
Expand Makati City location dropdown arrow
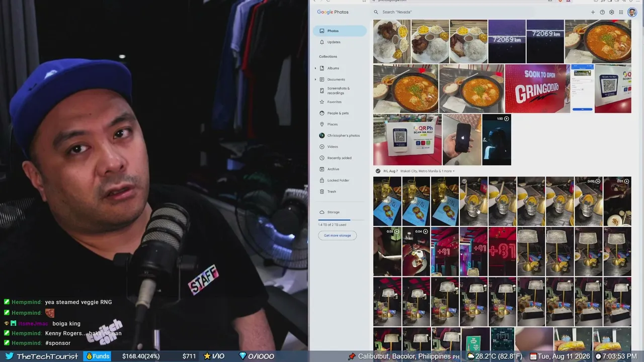pyautogui.click(x=453, y=171)
